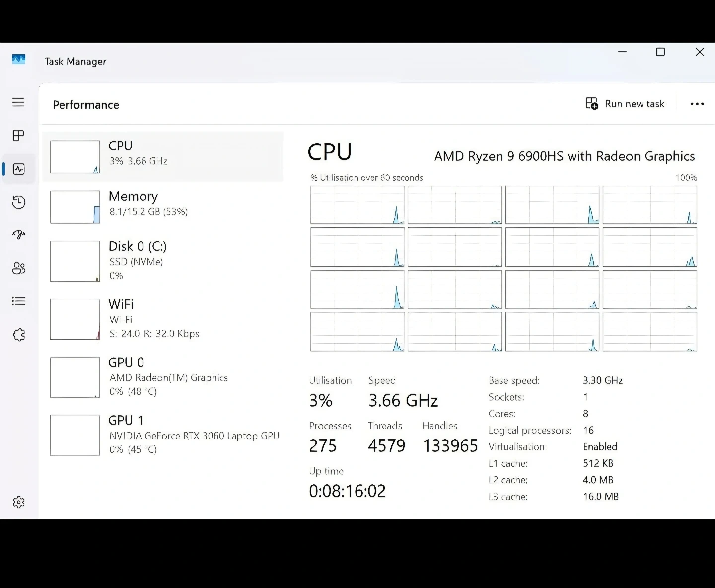715x588 pixels.
Task: Click the first logical processor graph
Action: 357,205
